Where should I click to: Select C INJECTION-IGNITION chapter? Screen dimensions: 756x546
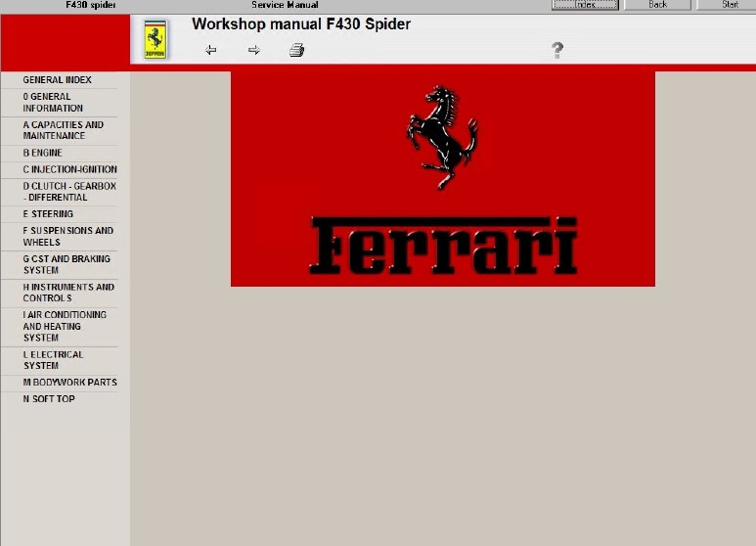[x=69, y=169]
